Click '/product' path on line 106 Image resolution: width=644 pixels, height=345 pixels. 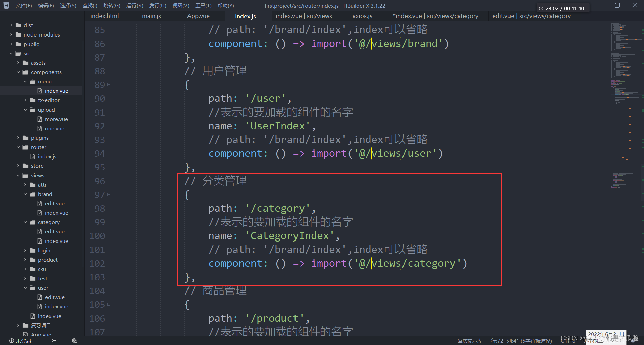click(x=275, y=318)
